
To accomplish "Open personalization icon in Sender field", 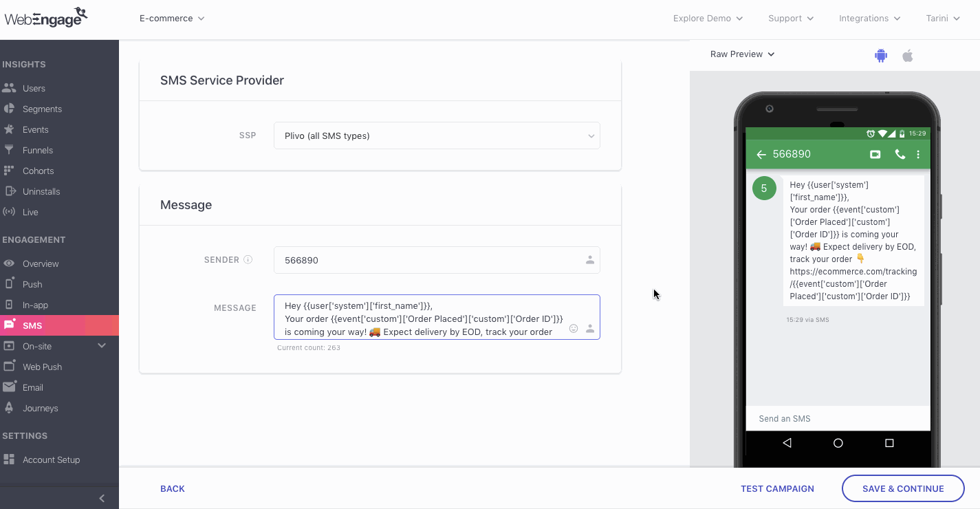I will pos(590,260).
